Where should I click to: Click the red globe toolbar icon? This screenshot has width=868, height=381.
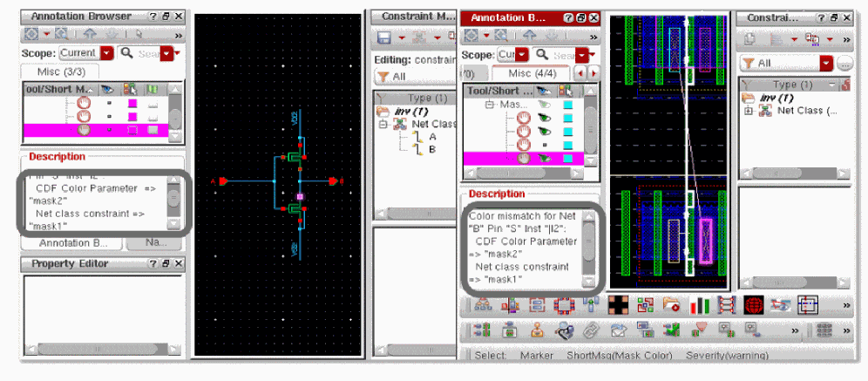[x=754, y=305]
